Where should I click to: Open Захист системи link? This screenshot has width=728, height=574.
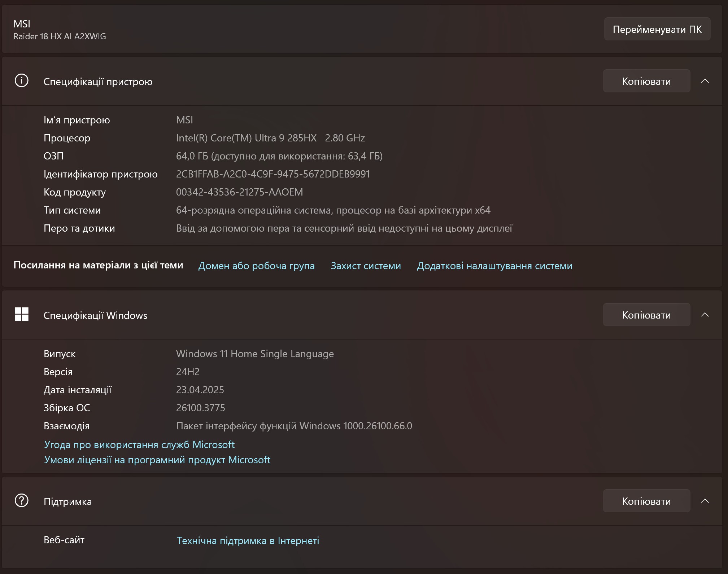tap(366, 266)
